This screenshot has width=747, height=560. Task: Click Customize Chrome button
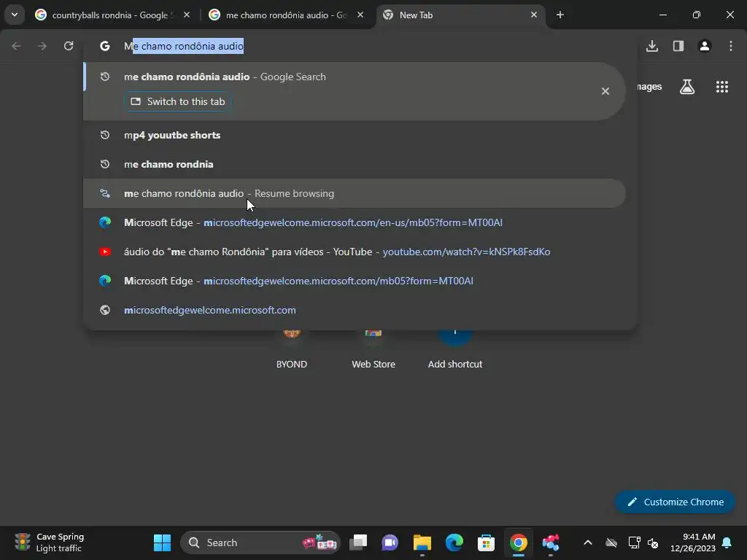[675, 502]
